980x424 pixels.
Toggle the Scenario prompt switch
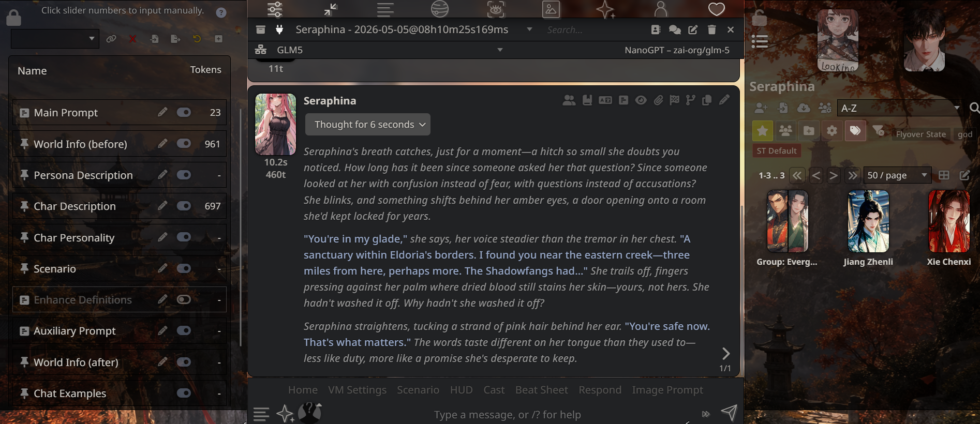click(x=184, y=268)
